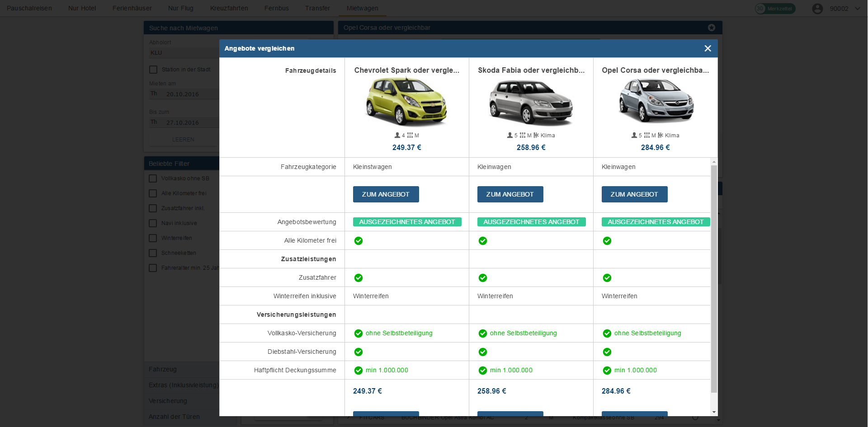Open the account dropdown arrow next to 90002
The height and width of the screenshot is (427, 868).
(858, 9)
